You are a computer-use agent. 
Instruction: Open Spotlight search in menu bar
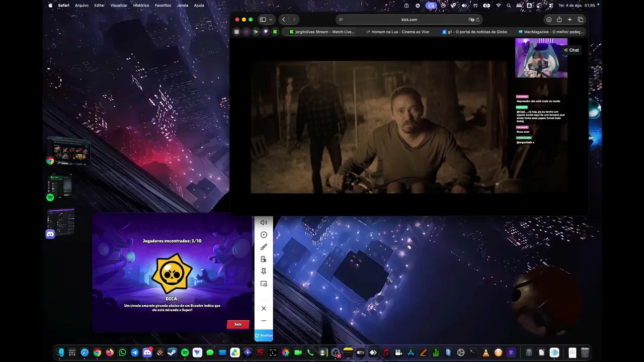tap(509, 6)
